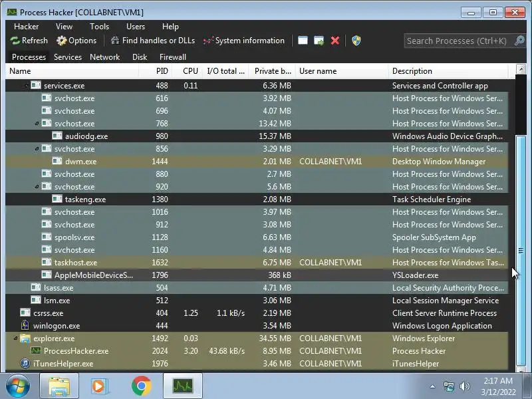Click the Refresh toolbar button

[x=29, y=41]
